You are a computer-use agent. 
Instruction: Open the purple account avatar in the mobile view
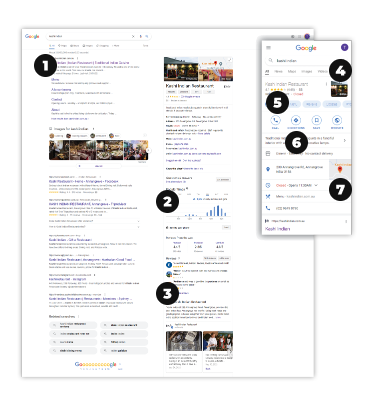[344, 47]
